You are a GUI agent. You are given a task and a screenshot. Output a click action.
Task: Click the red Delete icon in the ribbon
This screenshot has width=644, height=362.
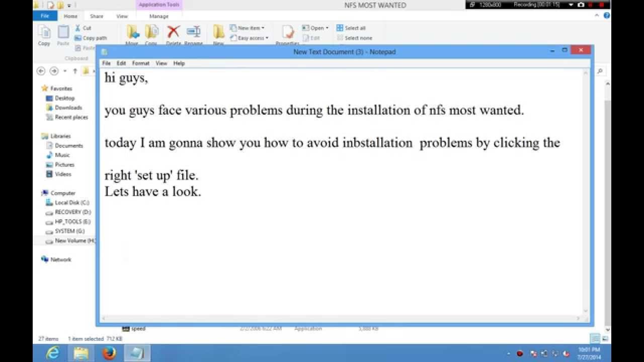click(x=173, y=32)
